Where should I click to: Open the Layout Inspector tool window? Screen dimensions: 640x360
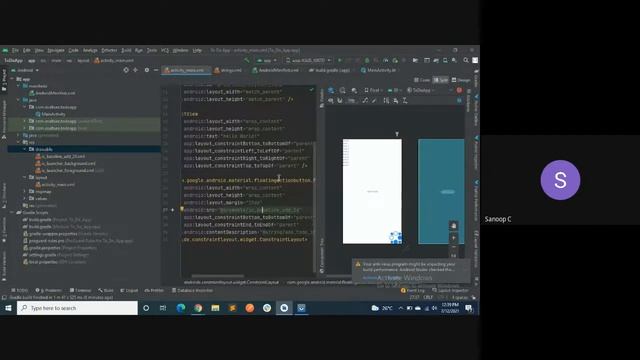click(x=451, y=291)
